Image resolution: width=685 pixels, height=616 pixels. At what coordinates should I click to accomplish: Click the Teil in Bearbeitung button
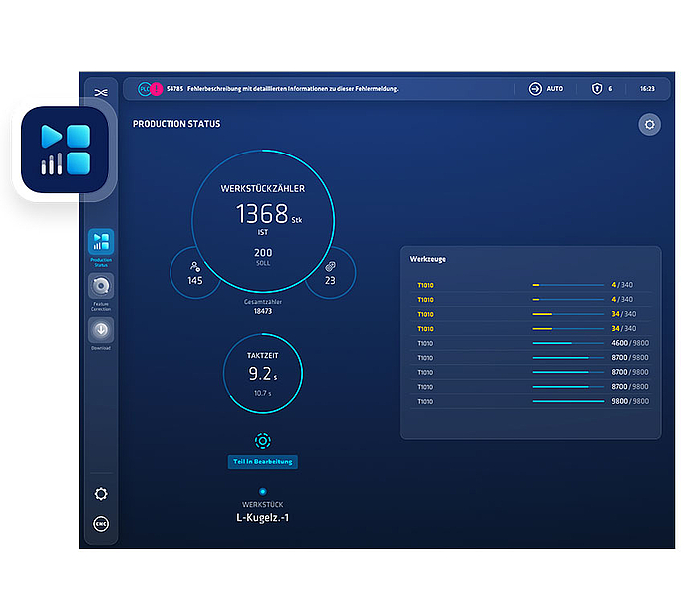tap(262, 462)
